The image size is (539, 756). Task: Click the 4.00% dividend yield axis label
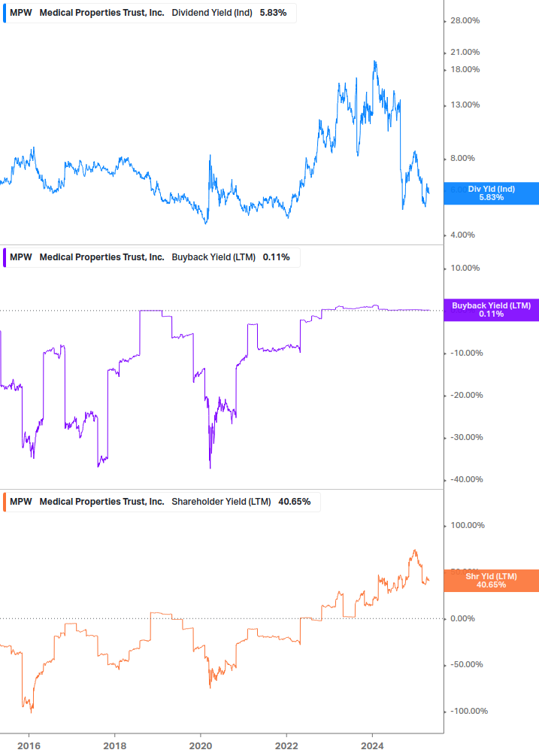pos(462,235)
